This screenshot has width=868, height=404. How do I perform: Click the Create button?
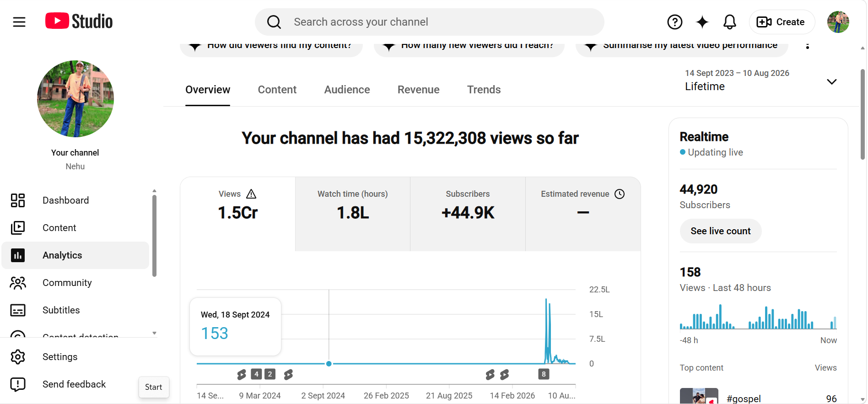pos(782,22)
